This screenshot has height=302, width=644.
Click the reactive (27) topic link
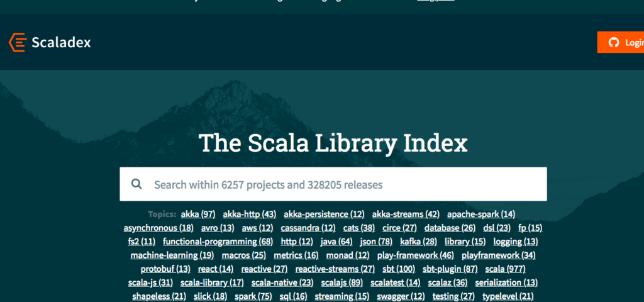point(264,269)
